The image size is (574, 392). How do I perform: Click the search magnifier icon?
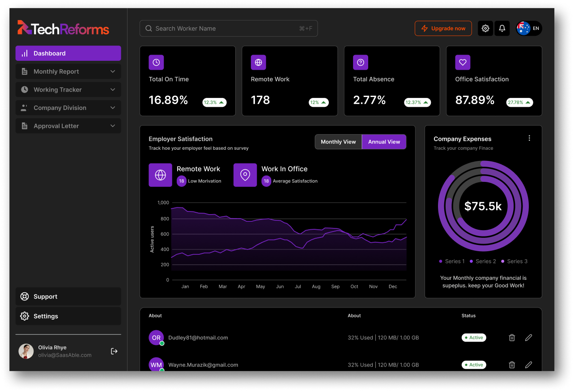coord(149,28)
